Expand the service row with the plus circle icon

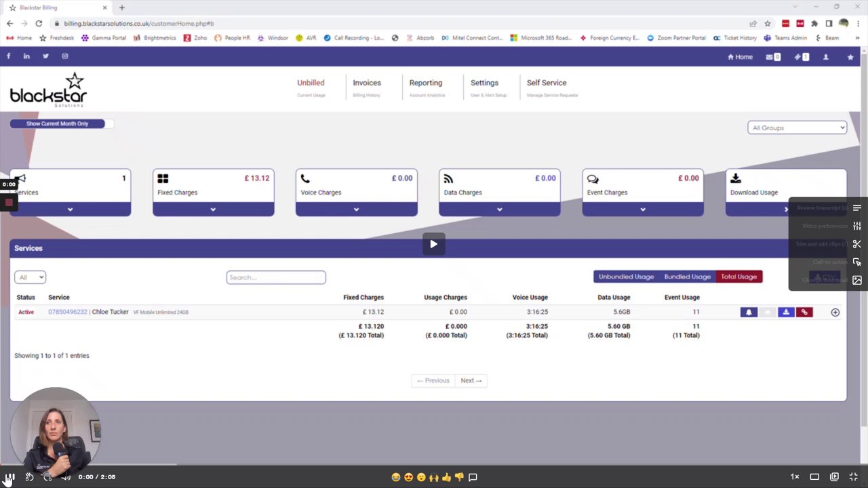pyautogui.click(x=835, y=312)
